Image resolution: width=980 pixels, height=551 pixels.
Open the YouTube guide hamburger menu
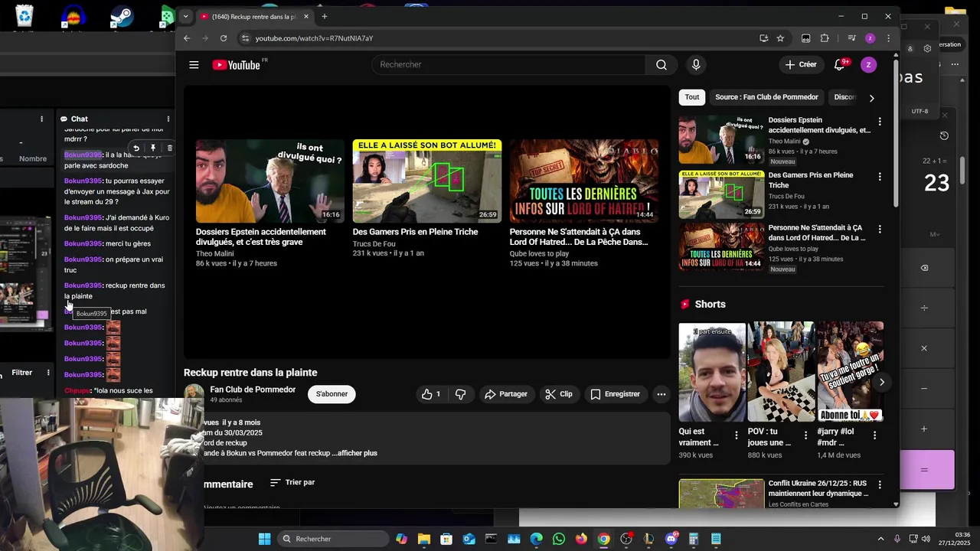coord(194,65)
